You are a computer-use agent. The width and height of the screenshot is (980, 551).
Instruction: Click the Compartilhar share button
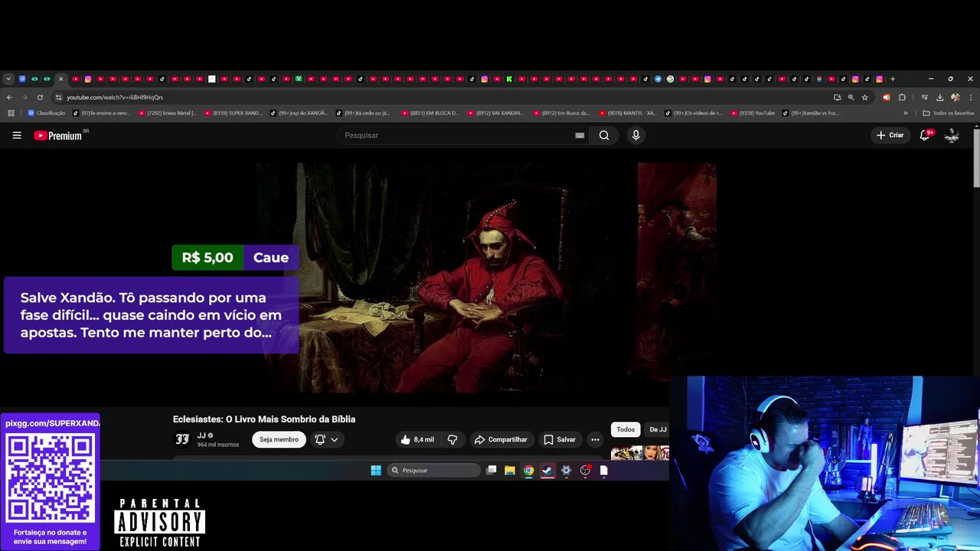[501, 439]
